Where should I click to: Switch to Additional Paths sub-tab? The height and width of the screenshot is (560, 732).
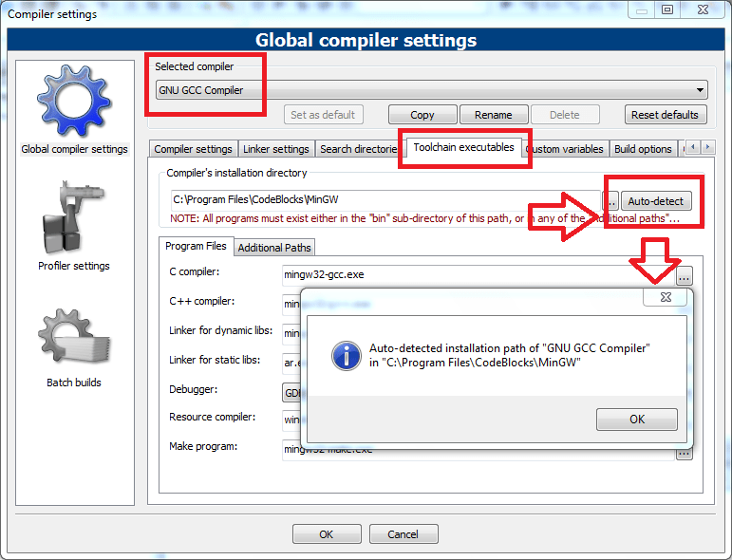[274, 248]
